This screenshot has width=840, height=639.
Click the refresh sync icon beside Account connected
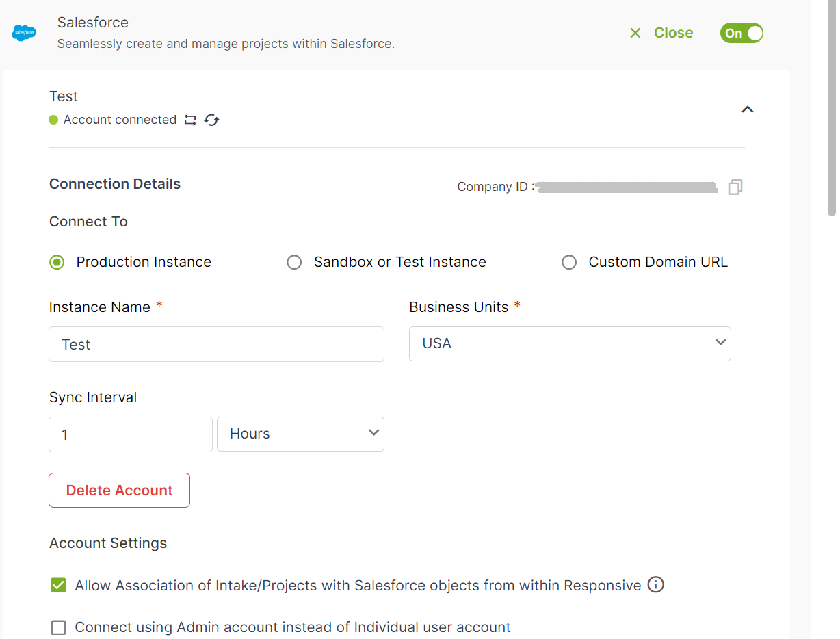point(211,120)
